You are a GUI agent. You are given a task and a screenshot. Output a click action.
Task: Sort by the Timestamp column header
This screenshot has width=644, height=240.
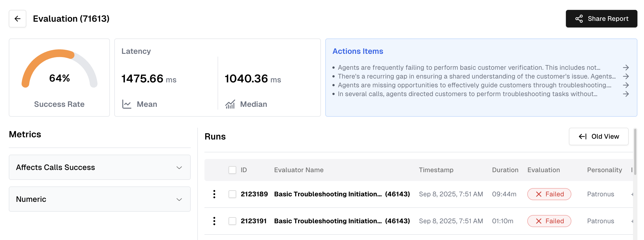[436, 170]
